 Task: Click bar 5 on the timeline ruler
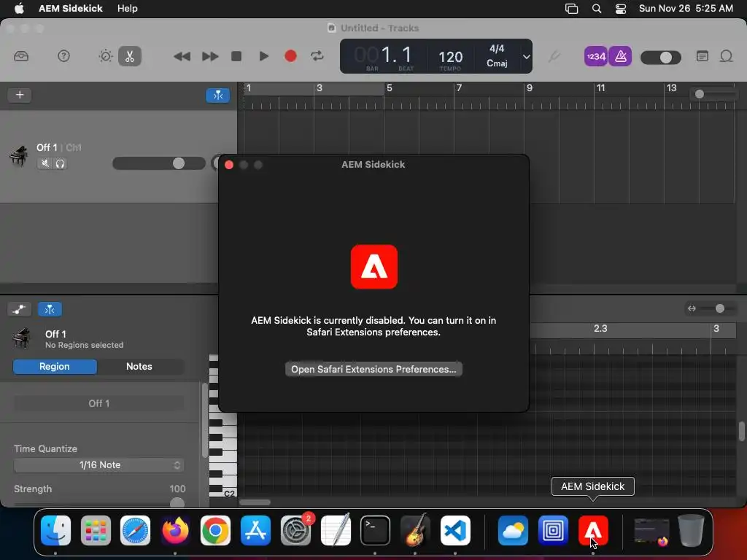click(390, 88)
